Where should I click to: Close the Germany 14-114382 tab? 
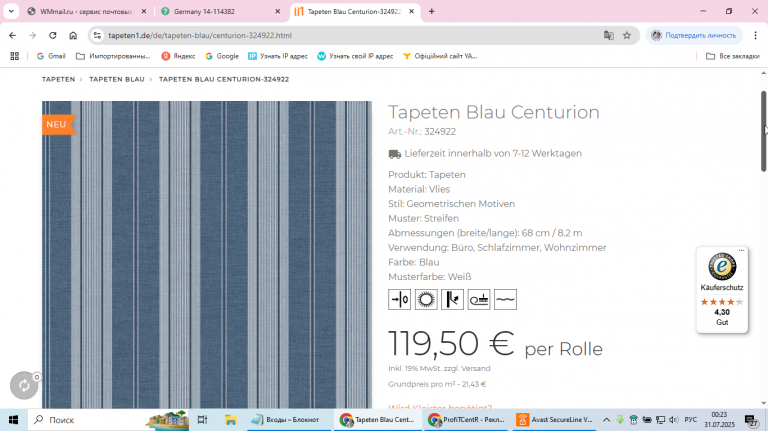[x=278, y=11]
